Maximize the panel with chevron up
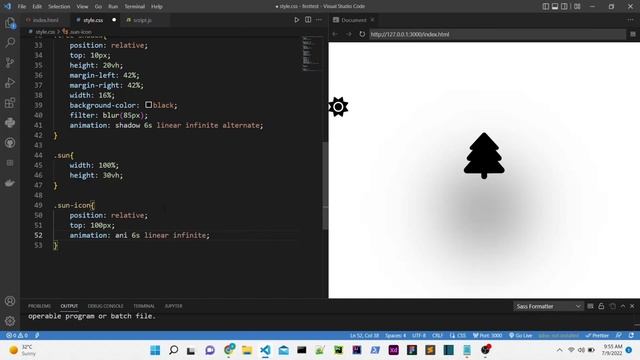 [x=623, y=306]
